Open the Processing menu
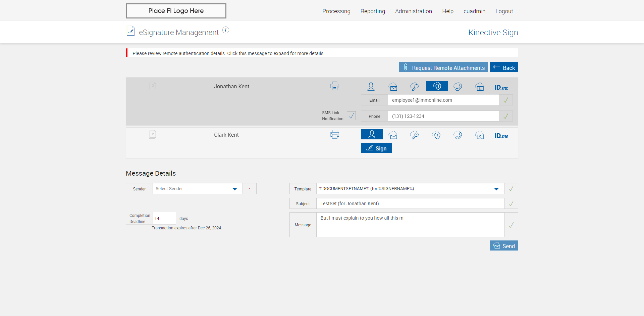Screen dimensions: 644x316 pyautogui.click(x=336, y=11)
